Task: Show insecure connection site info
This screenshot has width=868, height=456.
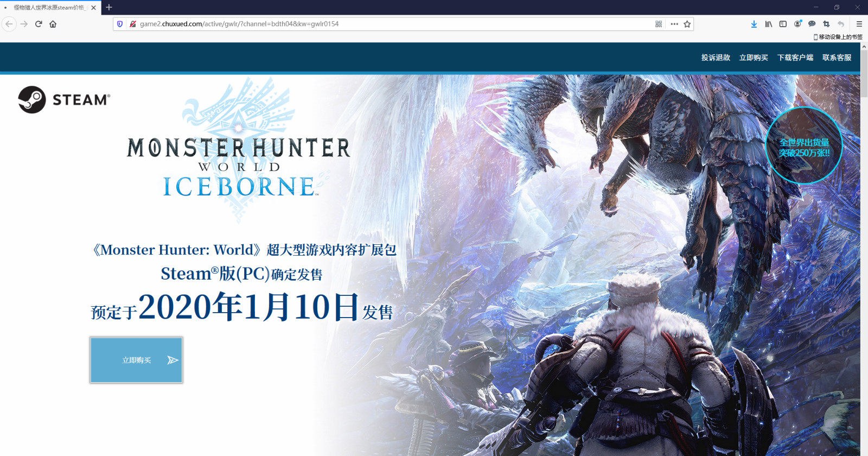Action: (132, 24)
